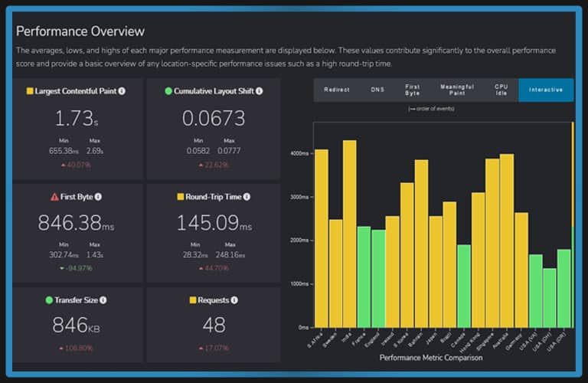Click the order of events caption
The image size is (588, 383).
[x=431, y=109]
